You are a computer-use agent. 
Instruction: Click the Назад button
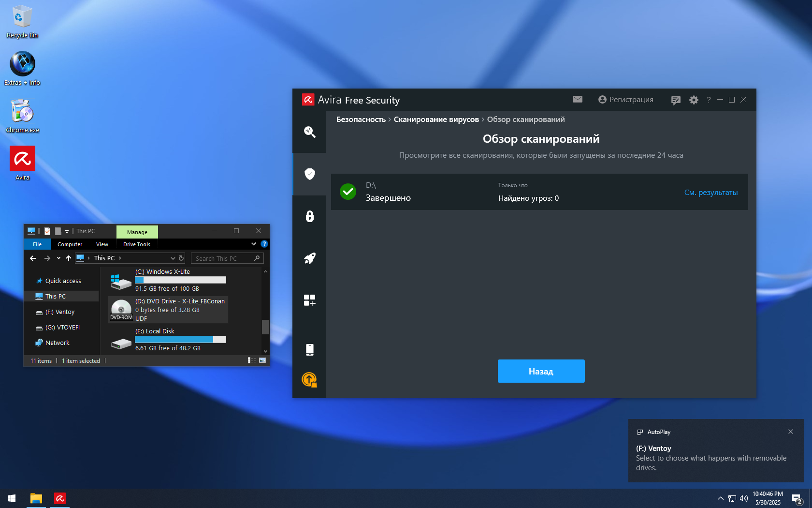[541, 371]
